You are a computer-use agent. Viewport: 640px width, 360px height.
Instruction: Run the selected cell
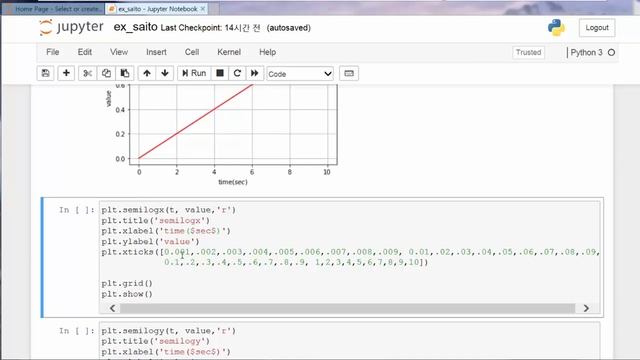[x=194, y=73]
